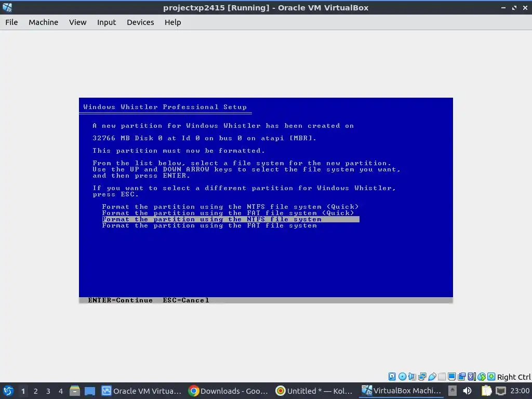Click the hard disk activity status icon
Viewport: 532px width, 399px height.
(392, 376)
